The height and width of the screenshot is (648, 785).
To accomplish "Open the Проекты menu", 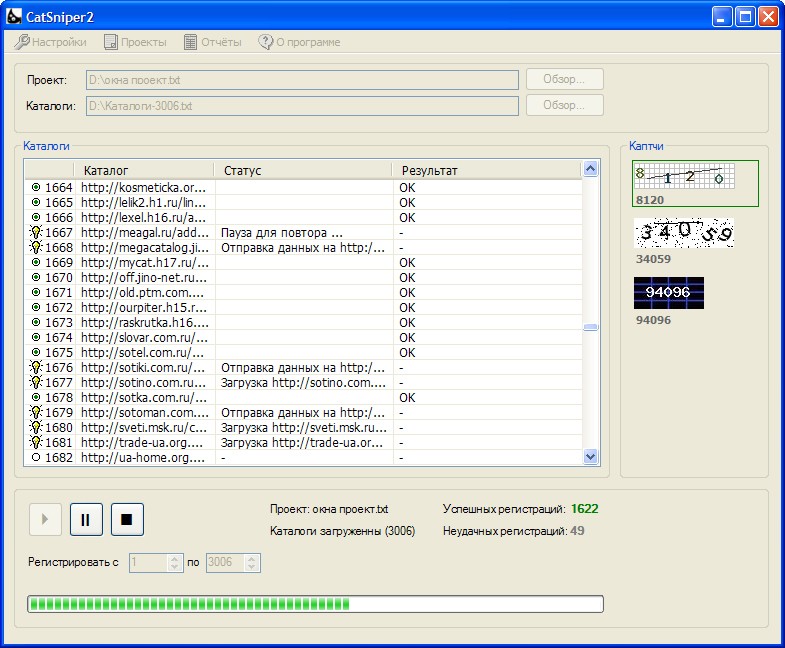I will [x=135, y=42].
